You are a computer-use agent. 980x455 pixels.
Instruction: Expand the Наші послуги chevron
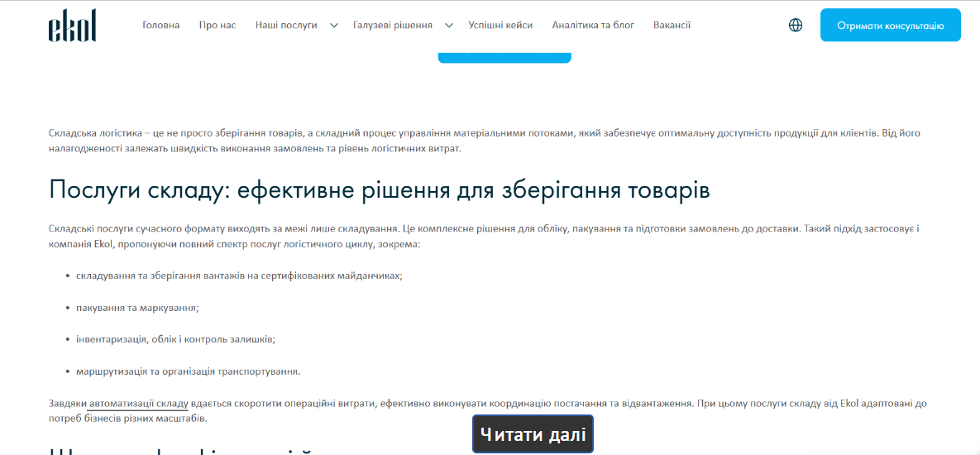334,25
